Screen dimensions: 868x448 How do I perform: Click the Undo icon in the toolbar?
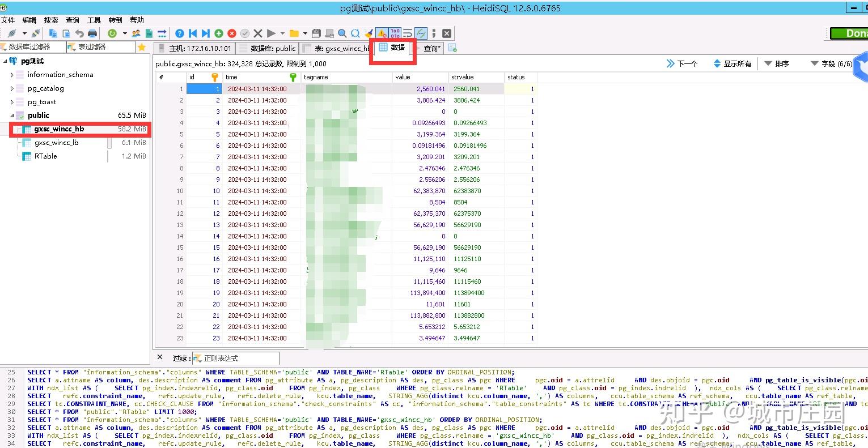tap(78, 33)
